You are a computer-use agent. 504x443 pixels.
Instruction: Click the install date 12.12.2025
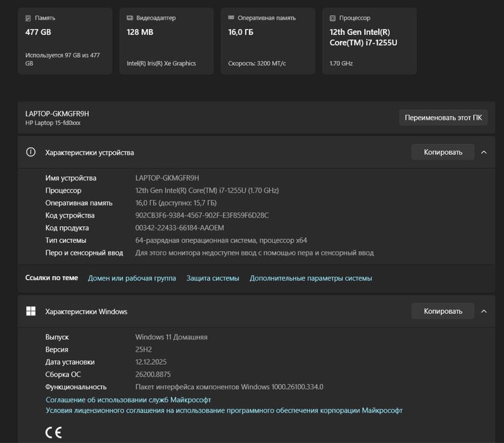click(x=151, y=362)
